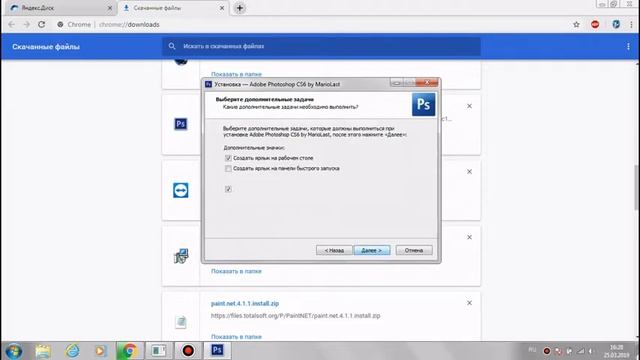Close the Скачанные файлы tab
This screenshot has height=360, width=640.
(x=222, y=8)
